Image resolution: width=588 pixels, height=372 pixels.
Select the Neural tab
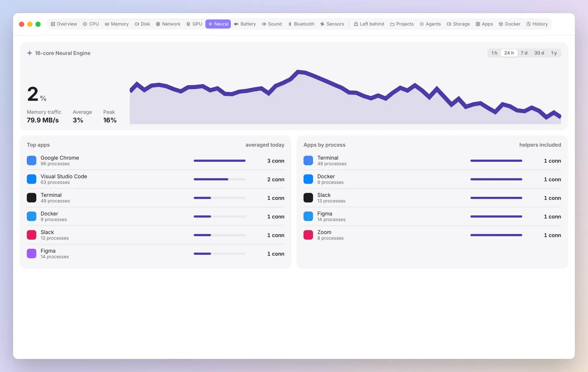tap(218, 24)
